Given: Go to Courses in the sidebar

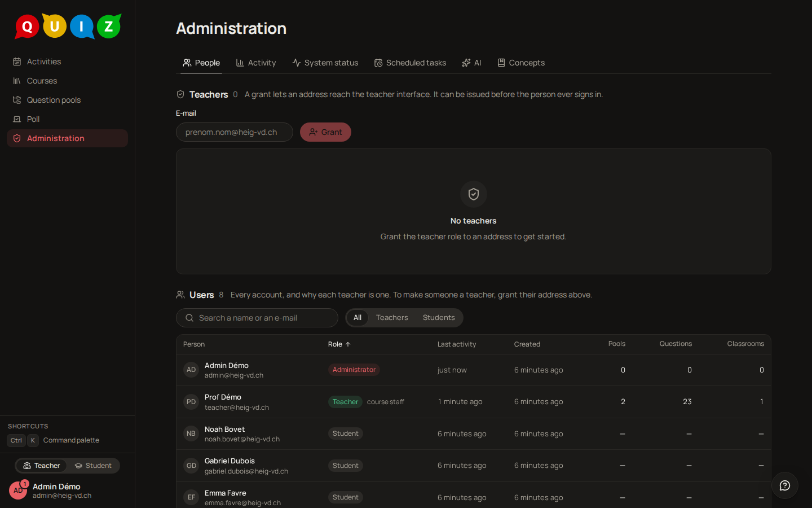Looking at the screenshot, I should tap(67, 81).
